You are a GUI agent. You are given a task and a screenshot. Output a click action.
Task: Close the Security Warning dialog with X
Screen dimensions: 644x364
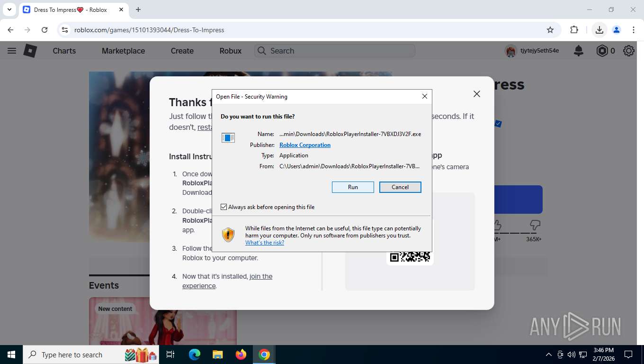tap(425, 96)
